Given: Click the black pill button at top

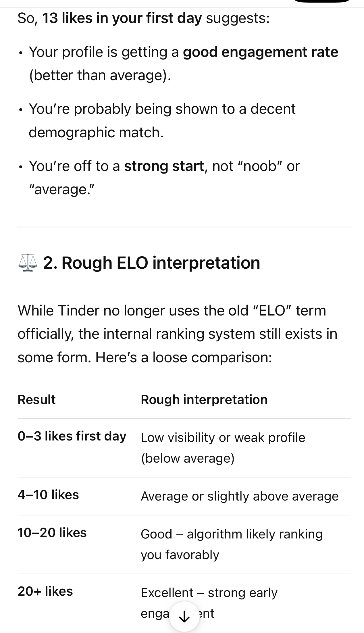Looking at the screenshot, I should pos(322,1).
